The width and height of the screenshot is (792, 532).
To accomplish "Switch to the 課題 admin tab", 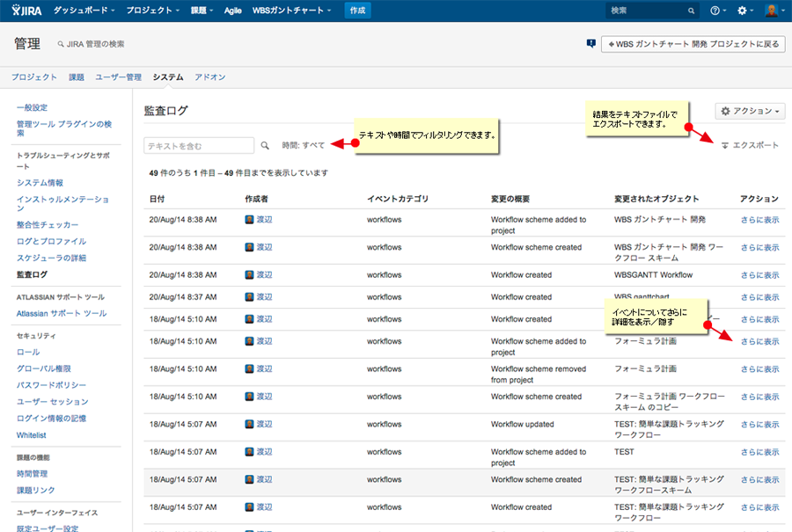I will [77, 77].
